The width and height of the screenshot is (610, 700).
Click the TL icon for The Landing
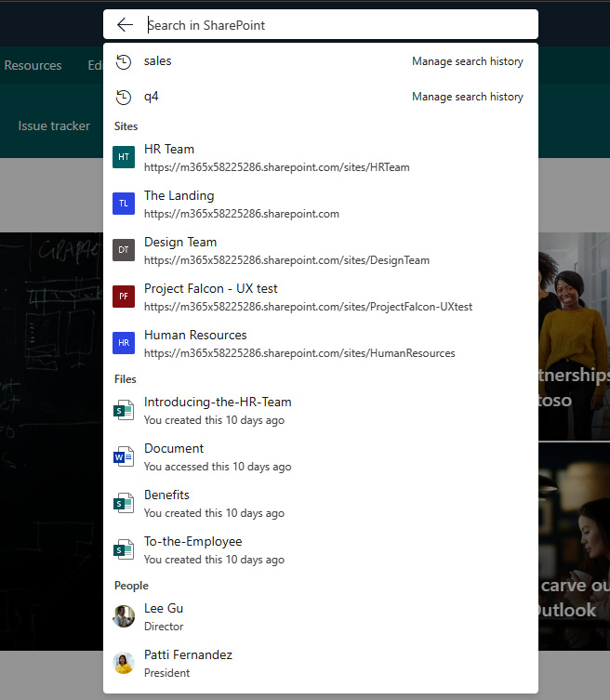coord(124,204)
